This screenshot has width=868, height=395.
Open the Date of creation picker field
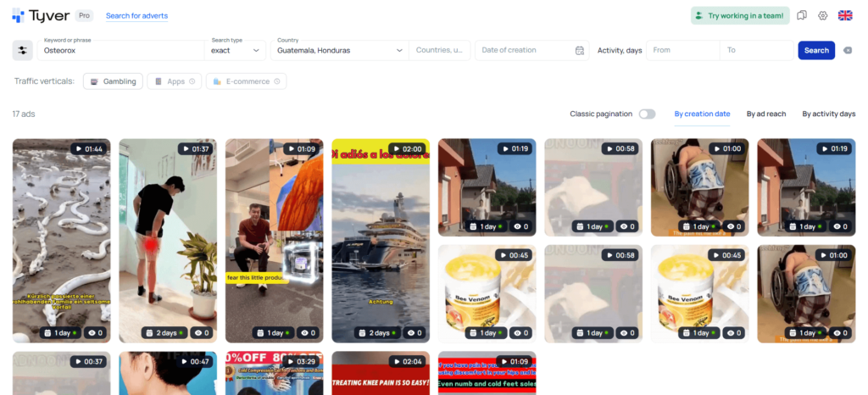pyautogui.click(x=526, y=50)
